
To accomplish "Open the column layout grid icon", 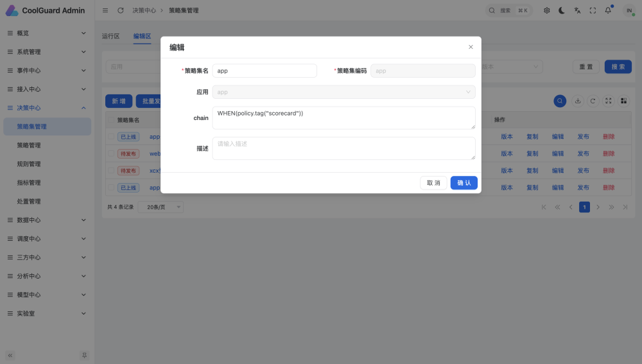I will [623, 101].
